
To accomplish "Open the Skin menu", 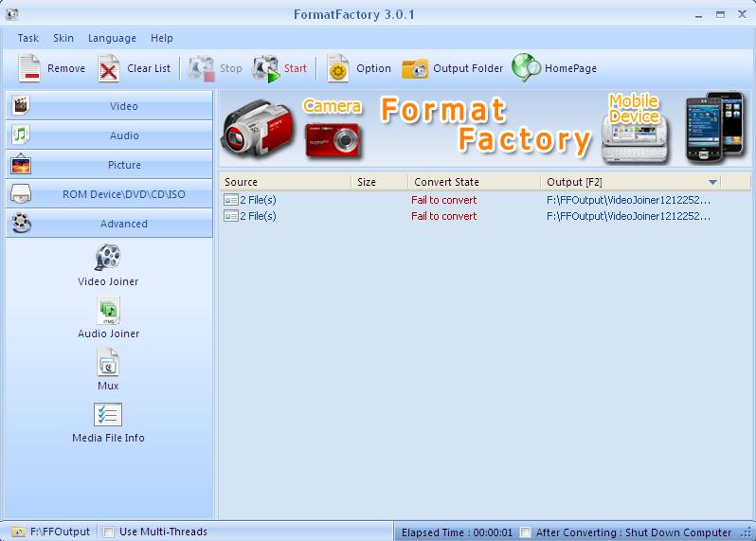I will 63,38.
